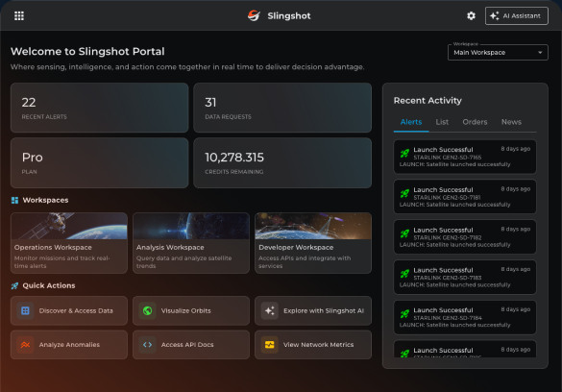562x392 pixels.
Task: Expand the Main Workspace dropdown
Action: pyautogui.click(x=498, y=52)
